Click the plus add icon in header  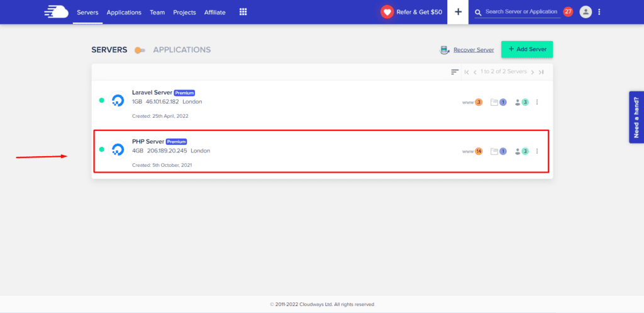click(x=458, y=12)
